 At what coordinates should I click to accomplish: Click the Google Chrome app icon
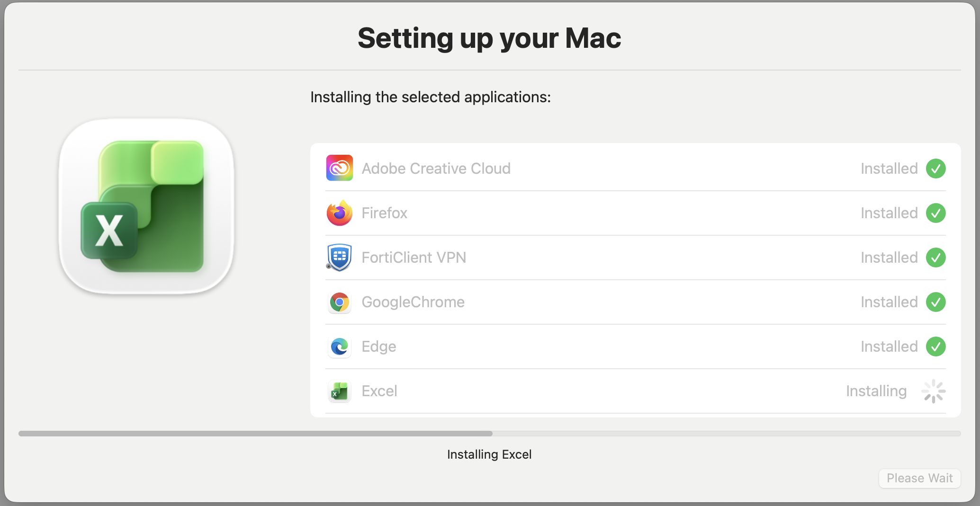click(340, 302)
